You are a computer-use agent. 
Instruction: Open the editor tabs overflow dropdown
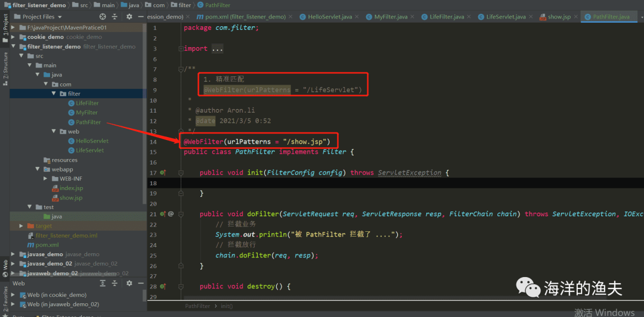642,17
